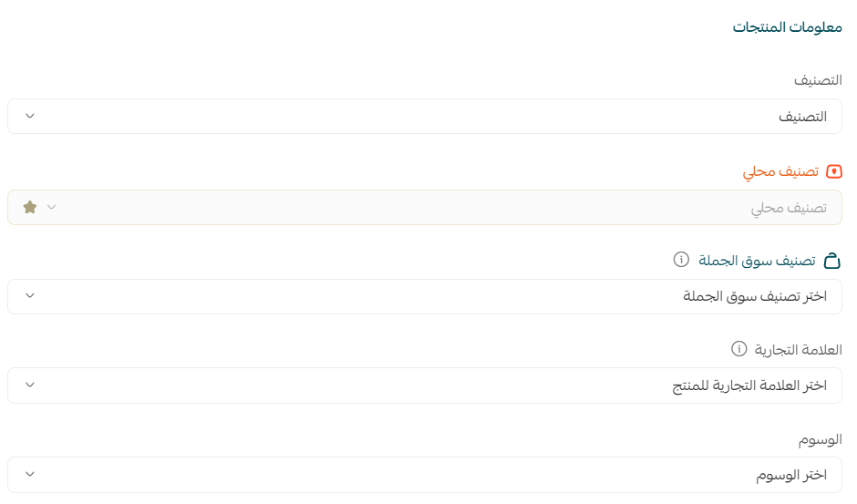This screenshot has height=504, width=857.
Task: Click the wholesale classification dropdown chevron
Action: pyautogui.click(x=30, y=296)
